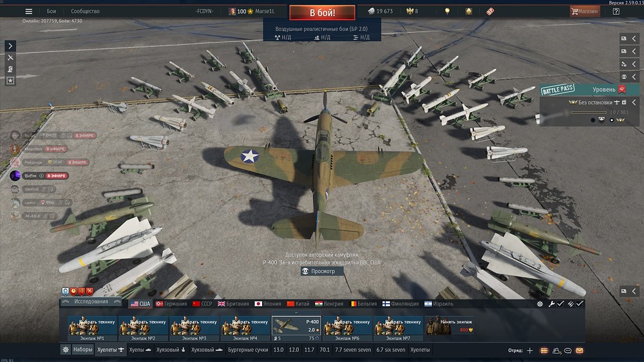The height and width of the screenshot is (362, 644).
Task: Select the Британия nation tab
Action: tap(233, 304)
